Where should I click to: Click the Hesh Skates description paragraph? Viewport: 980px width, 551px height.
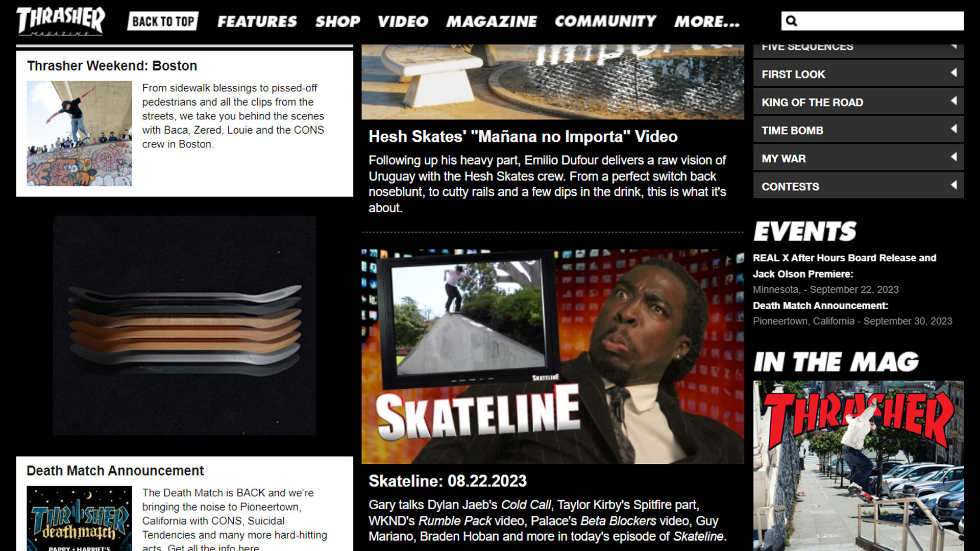point(547,184)
